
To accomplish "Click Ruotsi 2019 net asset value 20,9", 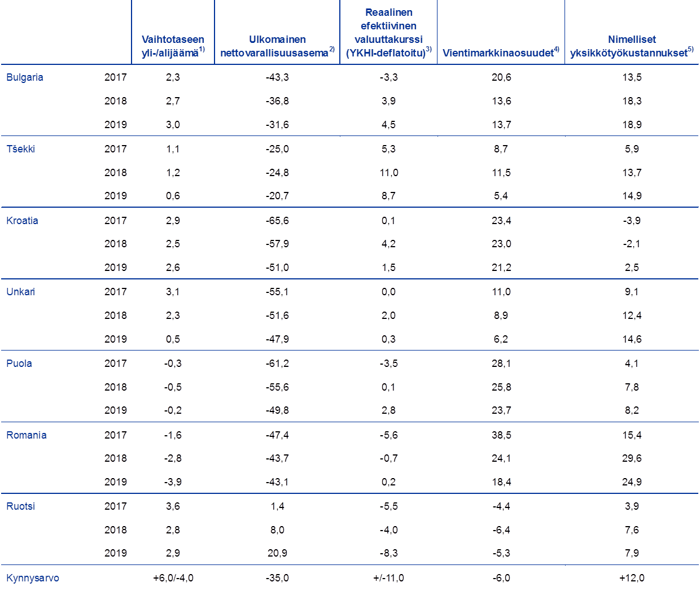I will (x=277, y=553).
